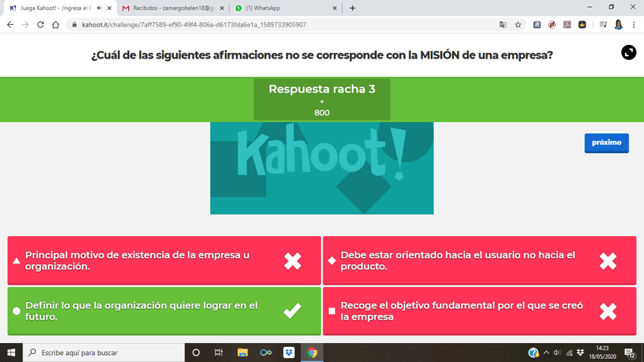644x362 pixels.
Task: Open Cortana from the taskbar
Action: click(196, 353)
